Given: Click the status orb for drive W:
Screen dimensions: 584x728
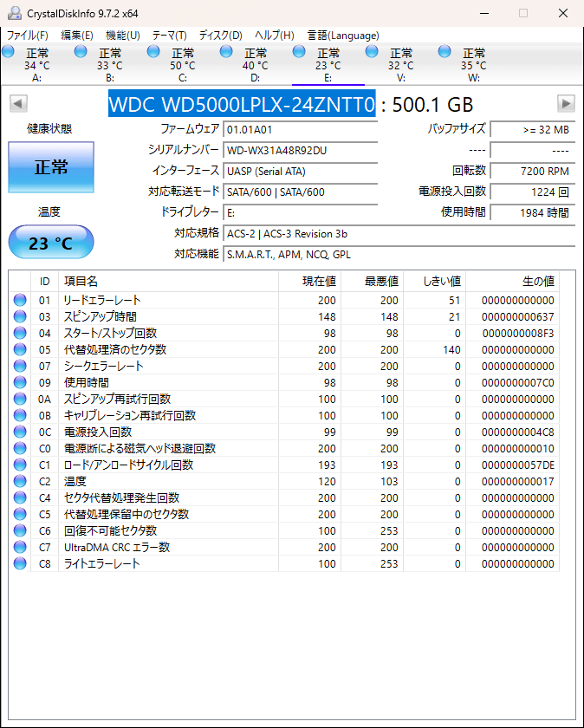Looking at the screenshot, I should [x=444, y=53].
